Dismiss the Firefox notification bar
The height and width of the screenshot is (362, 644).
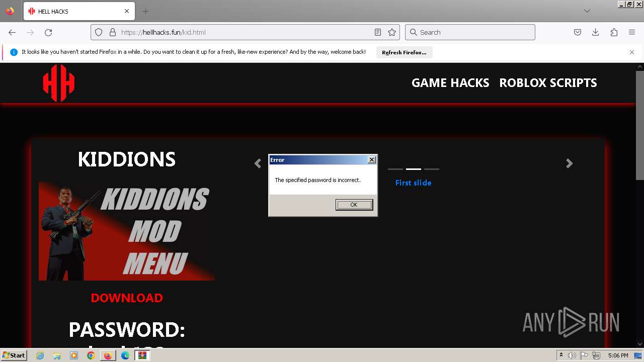632,52
